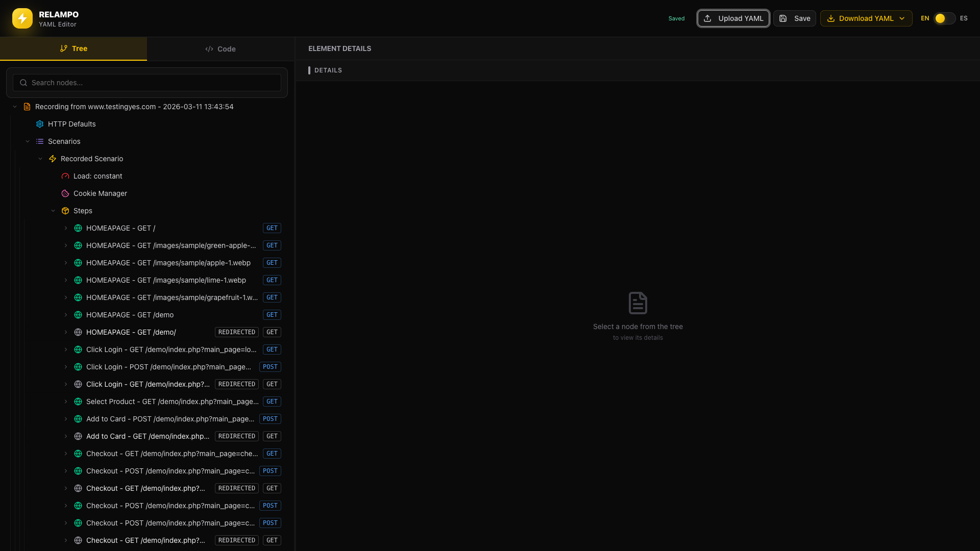Collapse the Steps node
980x551 pixels.
[x=53, y=211]
